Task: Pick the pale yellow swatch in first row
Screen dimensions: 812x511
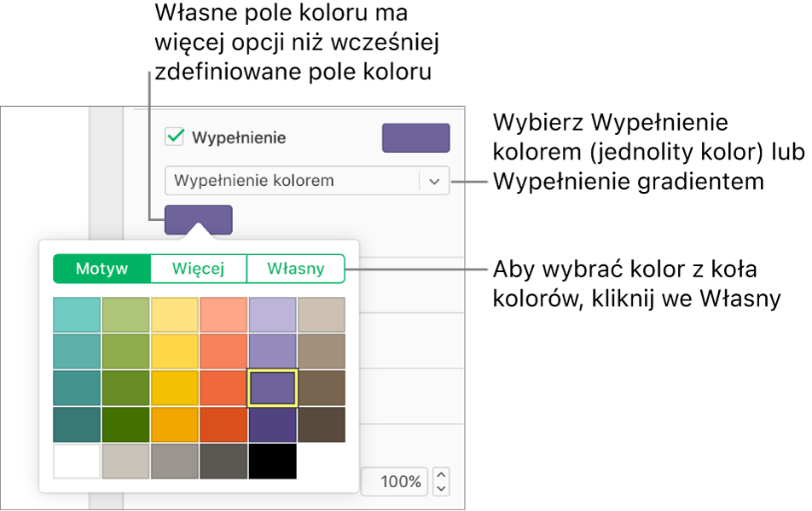Action: point(175,315)
